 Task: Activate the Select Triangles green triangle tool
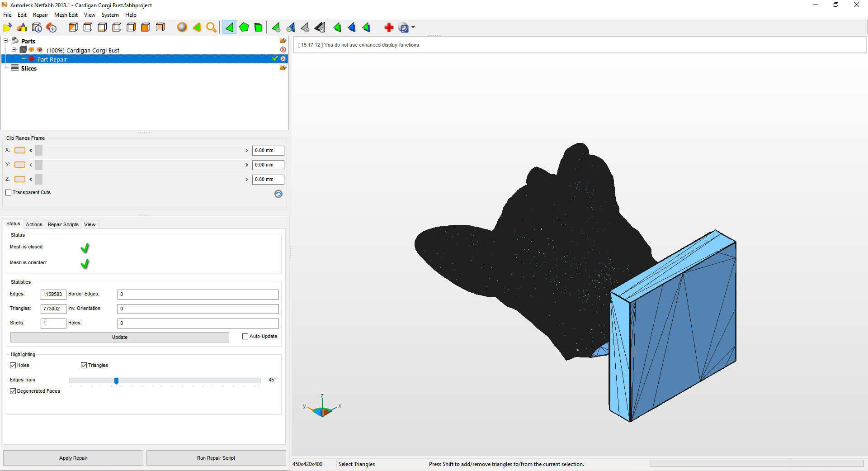229,28
